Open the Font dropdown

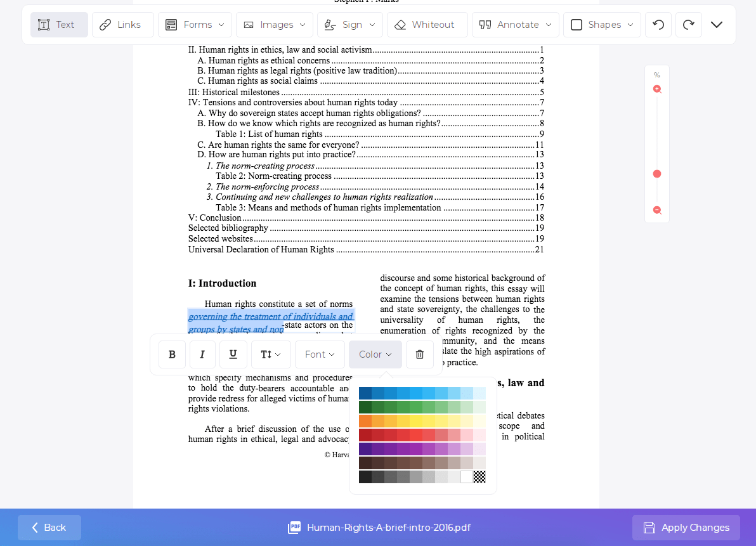pyautogui.click(x=320, y=354)
